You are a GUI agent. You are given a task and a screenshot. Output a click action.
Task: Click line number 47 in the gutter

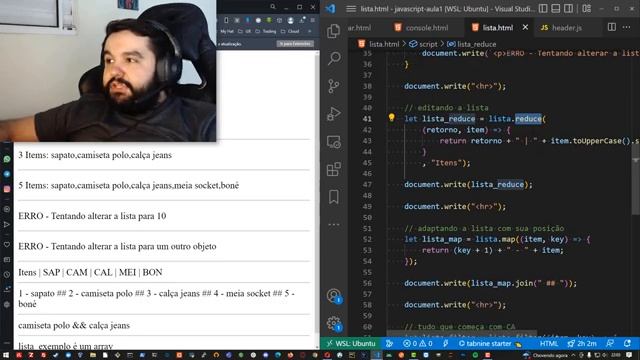367,184
